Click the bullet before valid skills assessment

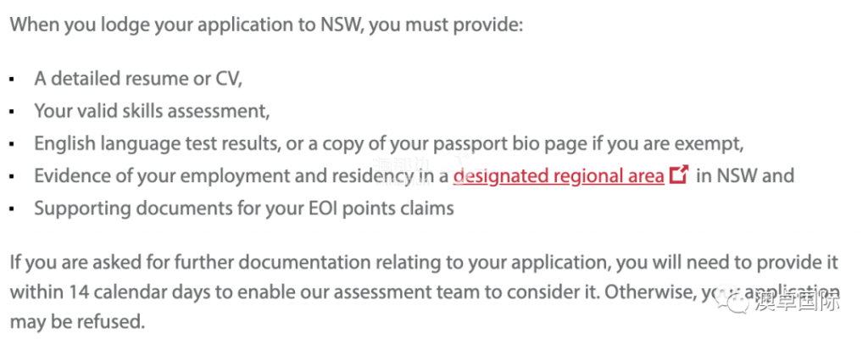click(x=12, y=112)
